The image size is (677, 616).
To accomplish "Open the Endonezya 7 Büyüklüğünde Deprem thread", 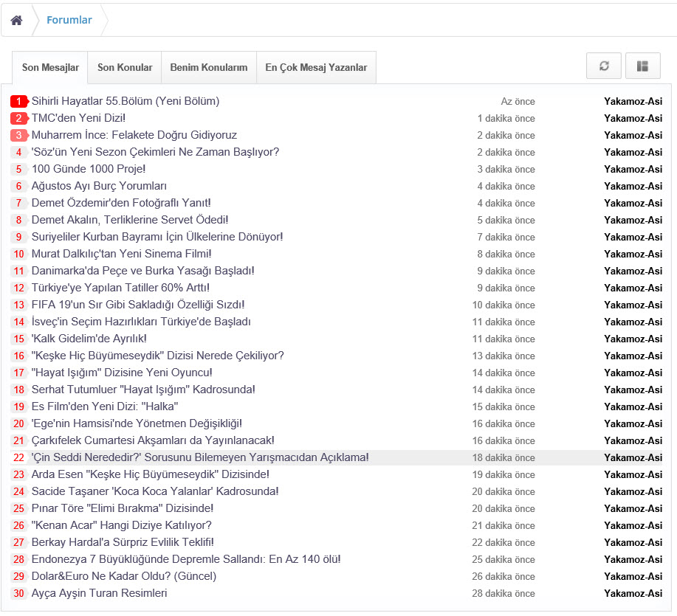I will pyautogui.click(x=185, y=559).
